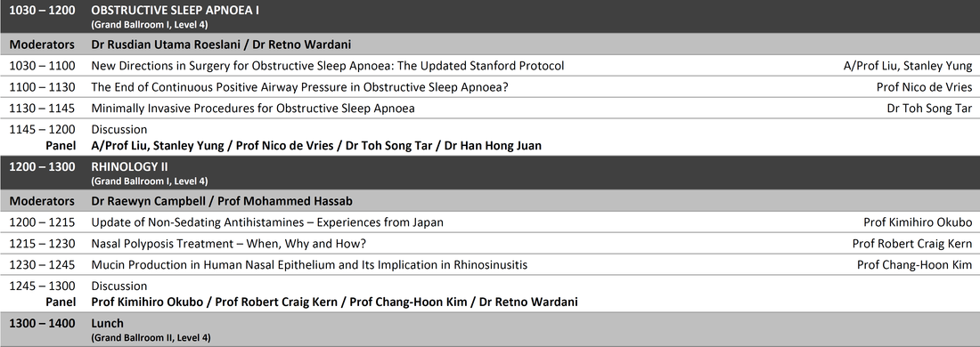Click the Rhinology II session header

[x=490, y=173]
